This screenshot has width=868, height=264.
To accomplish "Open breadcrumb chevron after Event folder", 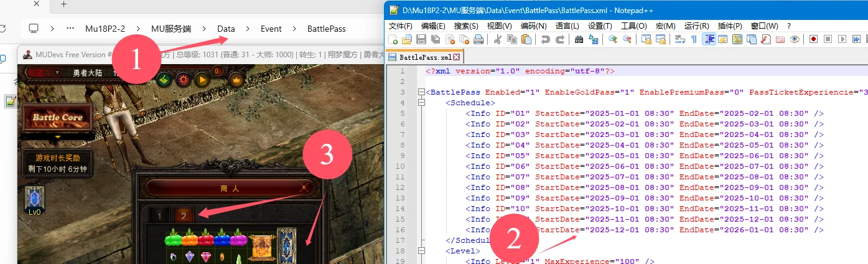I will (294, 29).
